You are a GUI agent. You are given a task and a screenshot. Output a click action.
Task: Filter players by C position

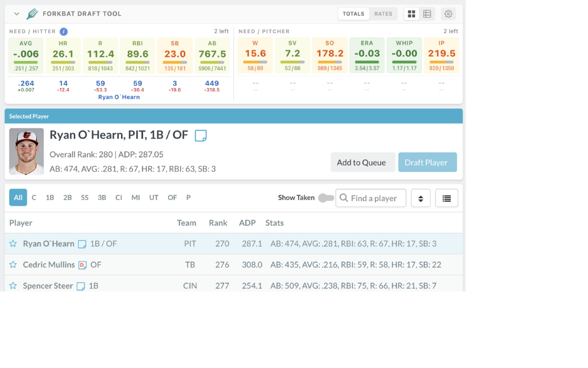[x=34, y=197]
